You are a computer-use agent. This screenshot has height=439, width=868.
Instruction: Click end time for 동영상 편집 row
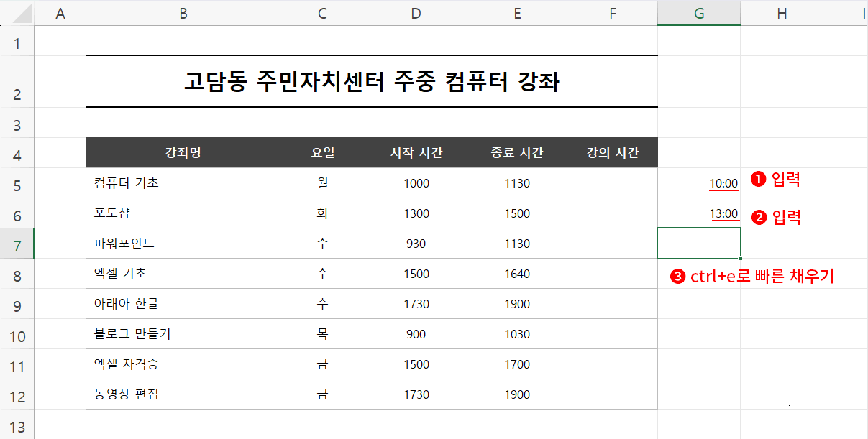pos(516,394)
